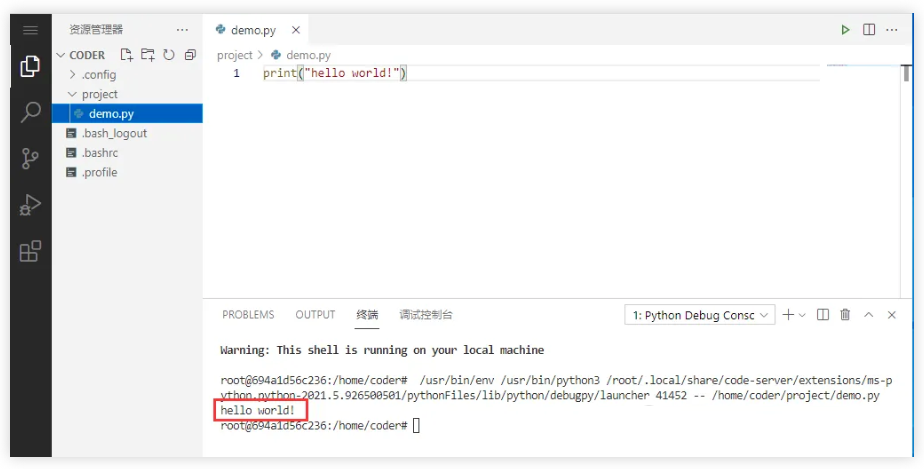This screenshot has width=924, height=469.
Task: Split the editor to the right
Action: 869,30
